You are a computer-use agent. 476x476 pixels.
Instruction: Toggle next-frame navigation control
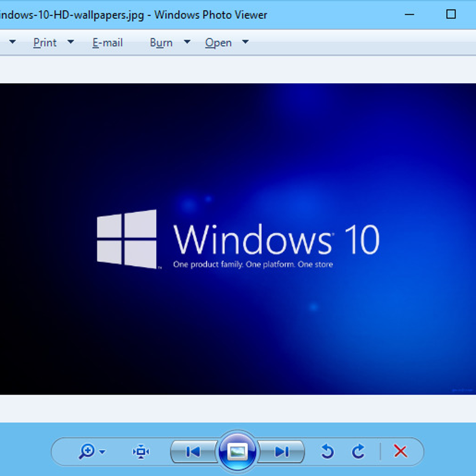pos(282,451)
